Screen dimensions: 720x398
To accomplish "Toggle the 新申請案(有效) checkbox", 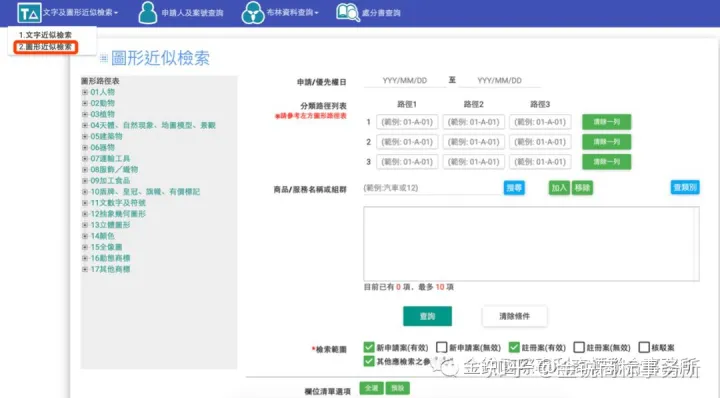I will [369, 347].
